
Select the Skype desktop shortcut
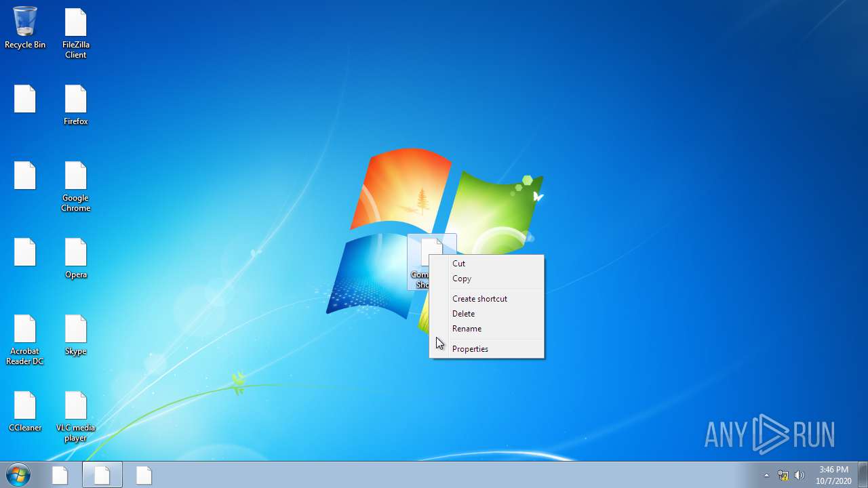[76, 335]
